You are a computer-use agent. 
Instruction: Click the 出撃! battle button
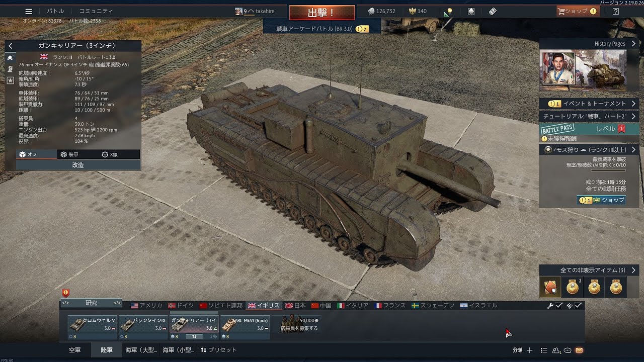point(322,13)
